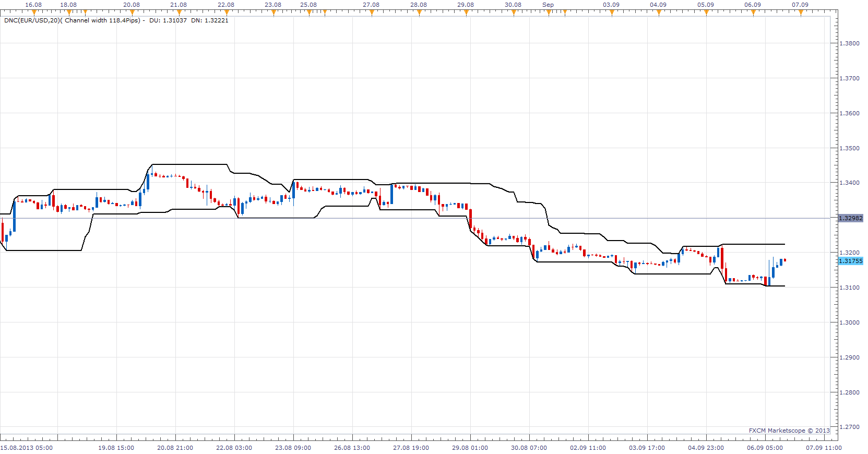Click the 04.09 23:00 time label

(706, 448)
